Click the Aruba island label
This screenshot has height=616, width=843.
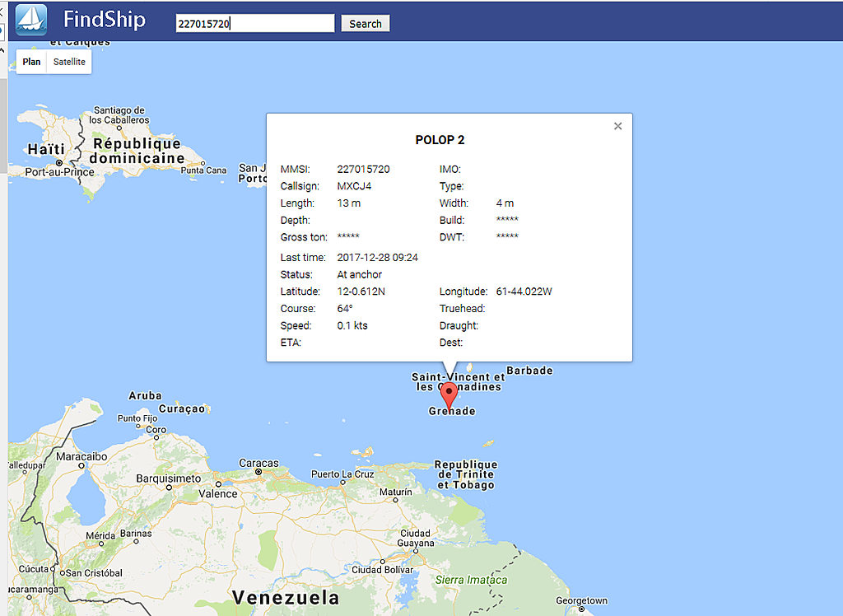point(145,395)
